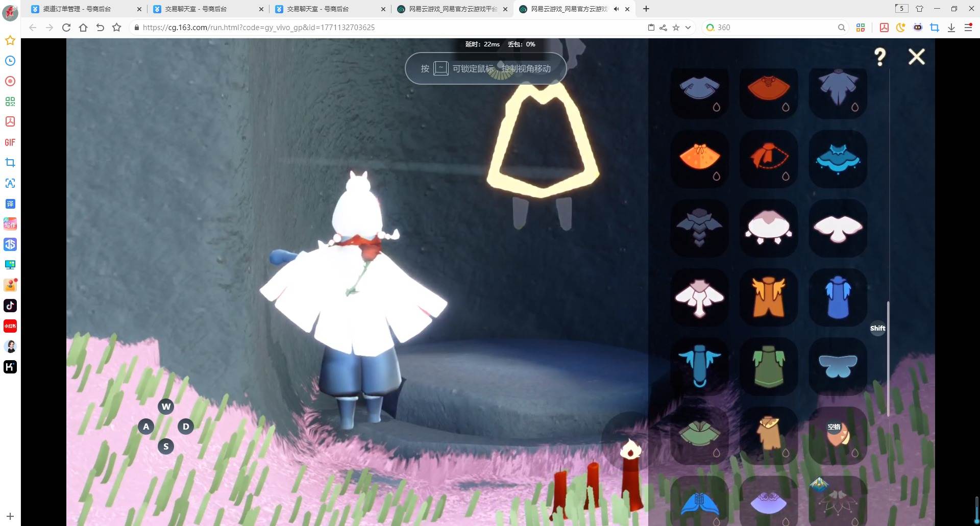Select the teal anchor-shaped cape

point(699,366)
